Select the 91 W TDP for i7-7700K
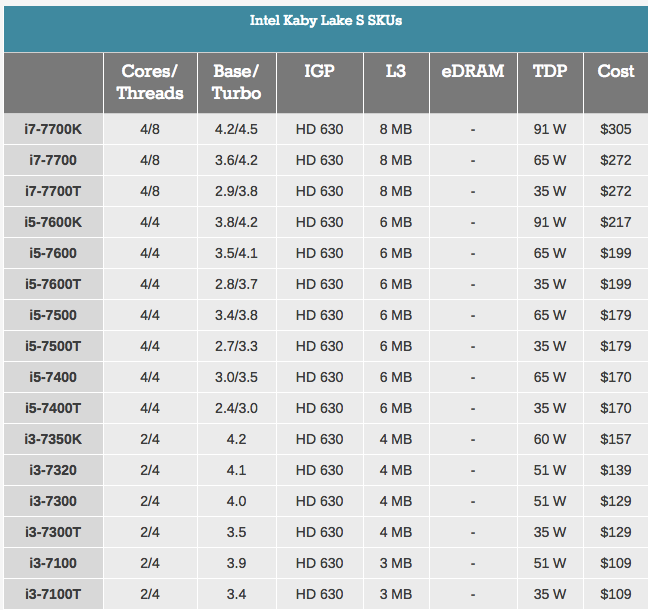This screenshot has width=648, height=610. [550, 129]
